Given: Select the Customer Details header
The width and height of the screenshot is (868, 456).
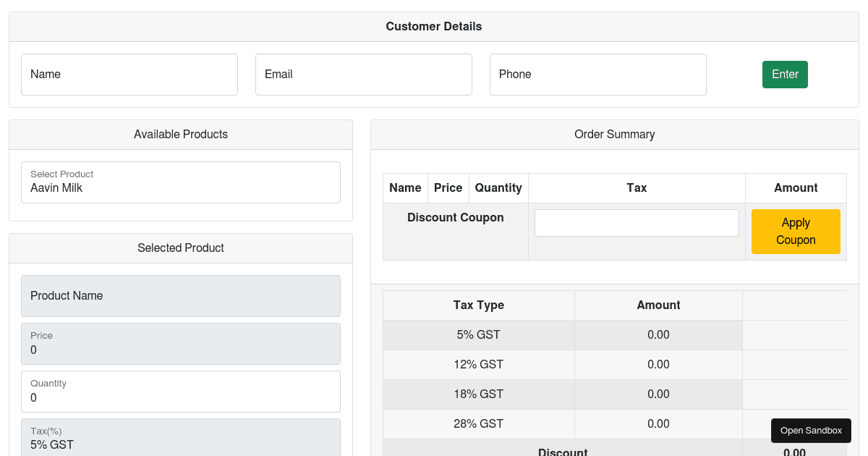Looking at the screenshot, I should pyautogui.click(x=433, y=26).
